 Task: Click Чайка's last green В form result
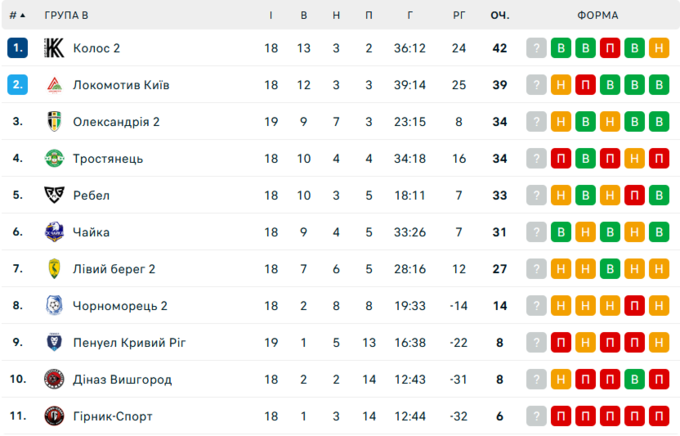[658, 232]
